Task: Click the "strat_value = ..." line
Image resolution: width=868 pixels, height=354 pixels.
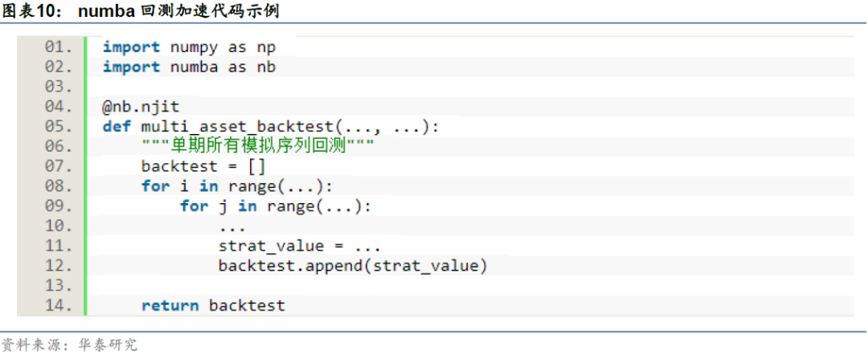Action: (299, 246)
